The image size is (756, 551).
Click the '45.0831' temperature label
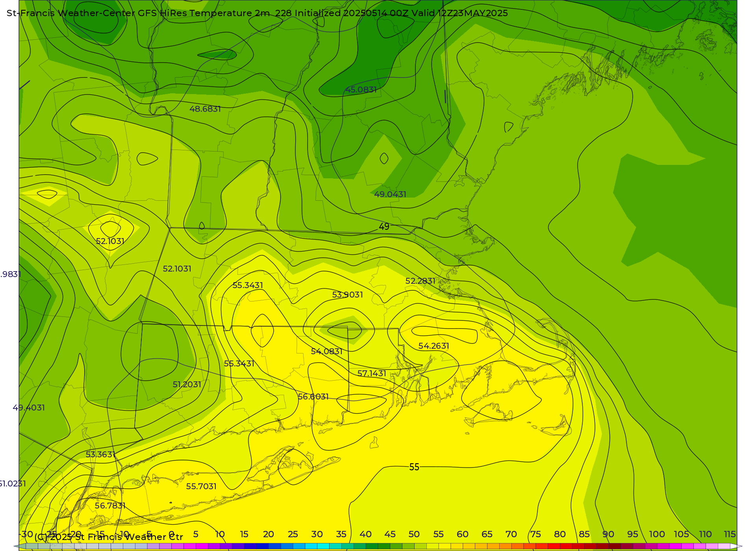[x=361, y=90]
